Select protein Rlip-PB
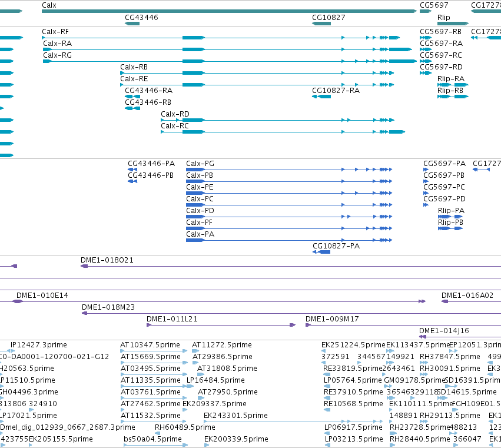This screenshot has height=448, width=501. (450, 223)
